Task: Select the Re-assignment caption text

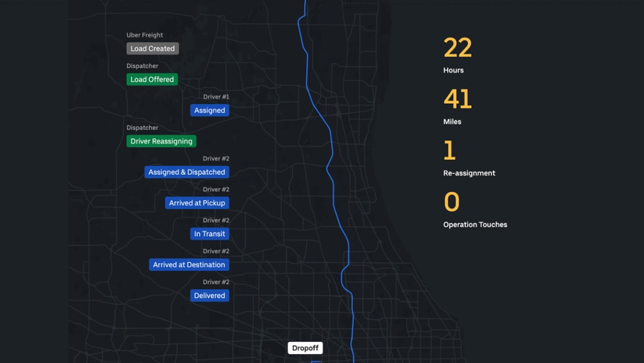Action: coord(469,174)
